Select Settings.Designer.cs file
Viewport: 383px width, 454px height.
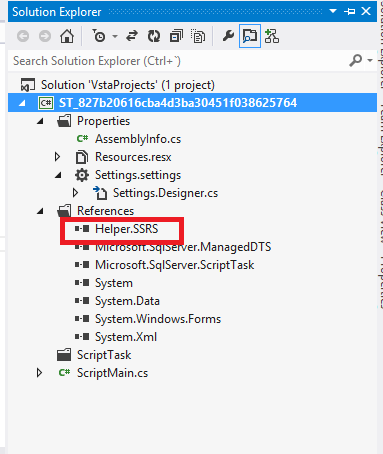165,193
